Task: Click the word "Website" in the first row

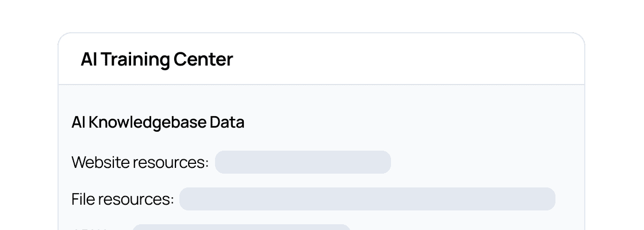Action: pyautogui.click(x=101, y=163)
